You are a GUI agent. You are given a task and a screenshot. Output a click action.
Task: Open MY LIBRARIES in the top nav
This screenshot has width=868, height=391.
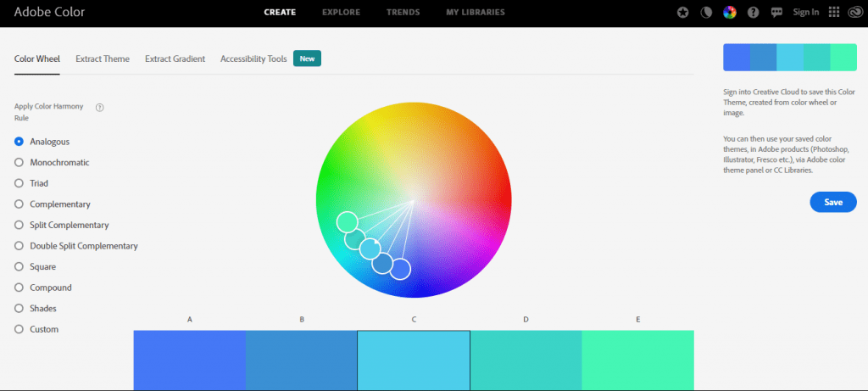[x=476, y=12]
